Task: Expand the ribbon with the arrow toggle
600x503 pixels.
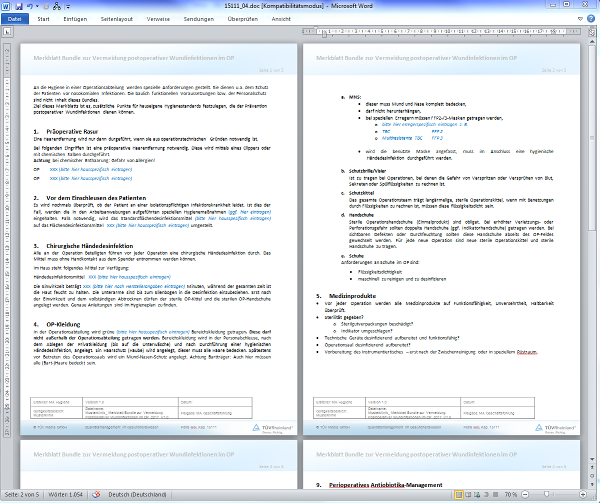Action: [581, 19]
